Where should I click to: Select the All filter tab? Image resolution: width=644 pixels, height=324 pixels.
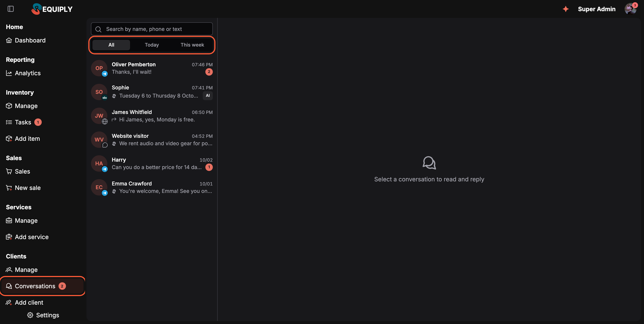pyautogui.click(x=111, y=45)
